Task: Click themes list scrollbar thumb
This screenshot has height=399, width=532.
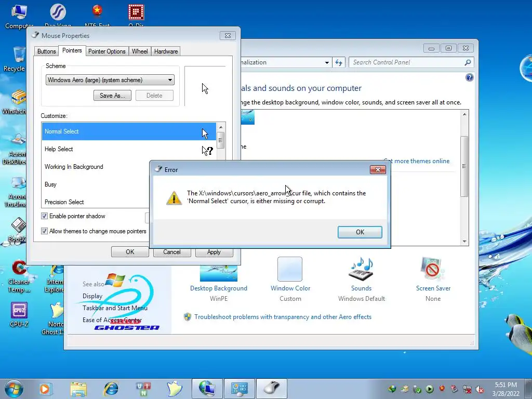Action: [464, 166]
